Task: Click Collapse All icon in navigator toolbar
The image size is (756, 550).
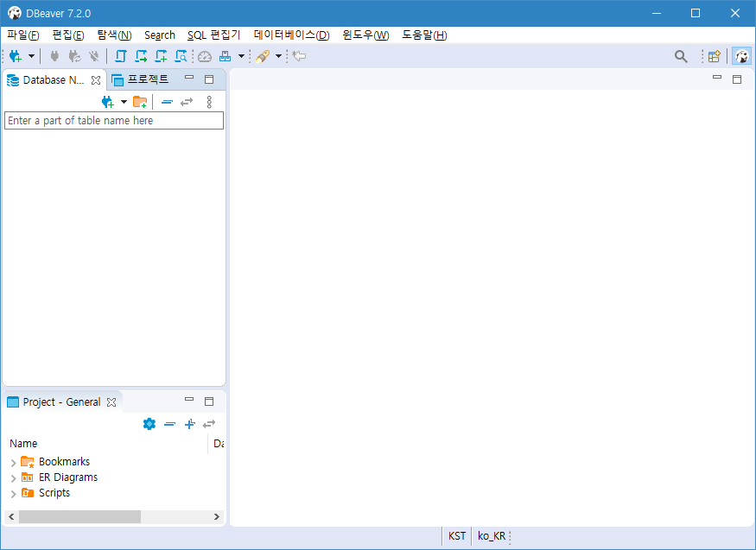Action: coord(167,102)
